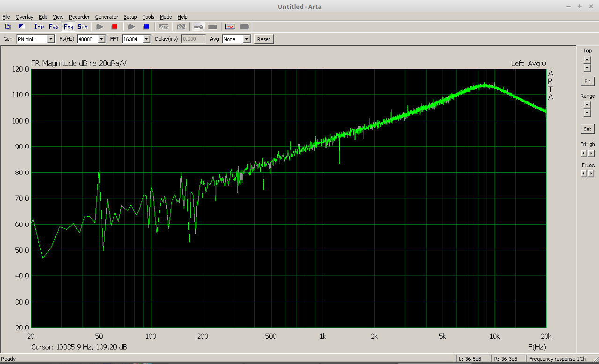Click FrLow right arrow
The height and width of the screenshot is (364, 599).
tap(591, 174)
